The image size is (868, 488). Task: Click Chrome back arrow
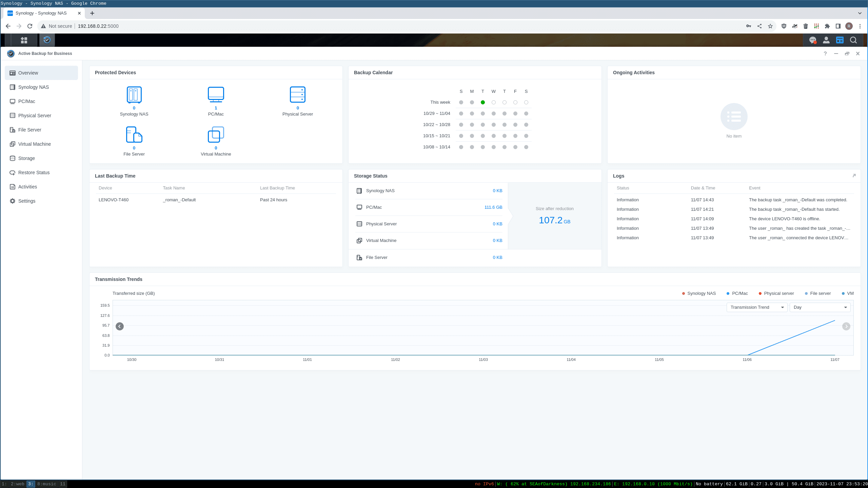[x=8, y=26]
